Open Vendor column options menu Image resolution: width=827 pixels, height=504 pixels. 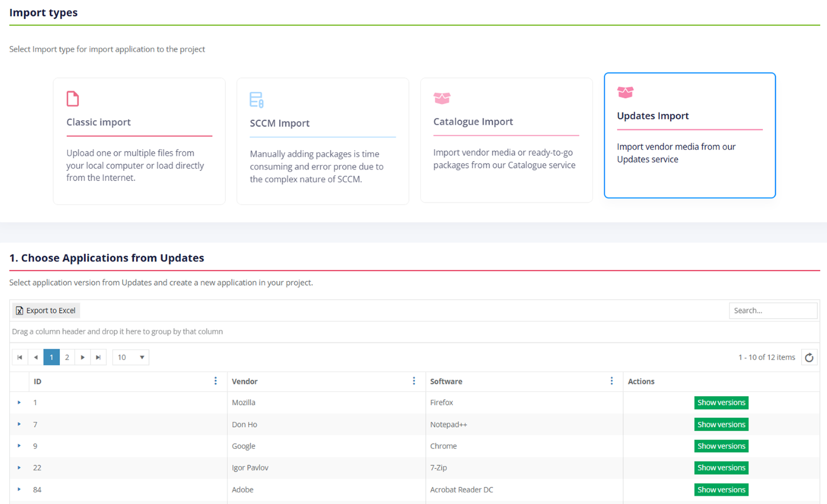[413, 381]
